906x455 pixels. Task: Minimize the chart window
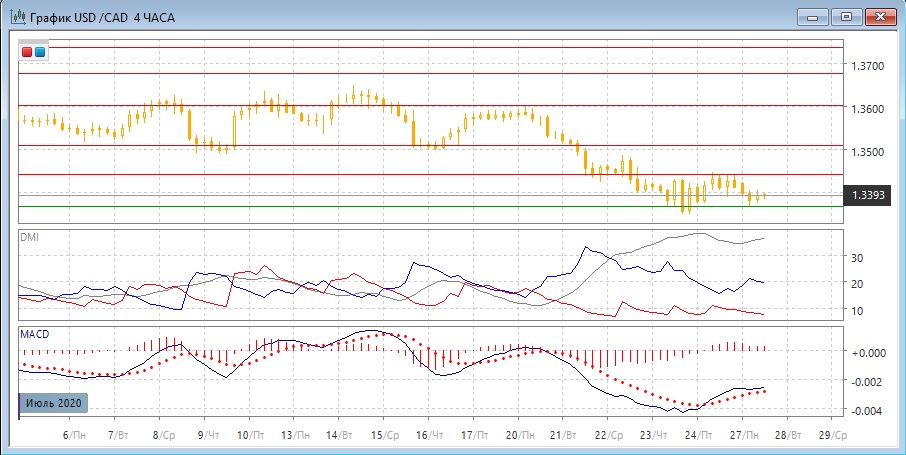(812, 17)
